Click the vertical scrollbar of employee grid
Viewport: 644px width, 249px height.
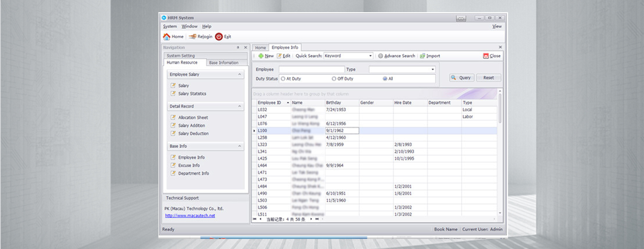tap(500, 152)
